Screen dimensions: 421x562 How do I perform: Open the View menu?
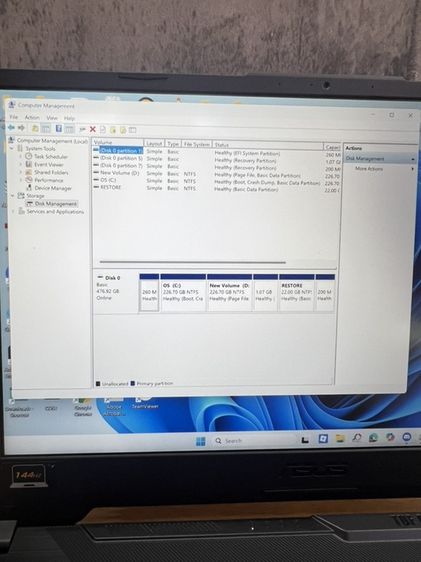(52, 118)
